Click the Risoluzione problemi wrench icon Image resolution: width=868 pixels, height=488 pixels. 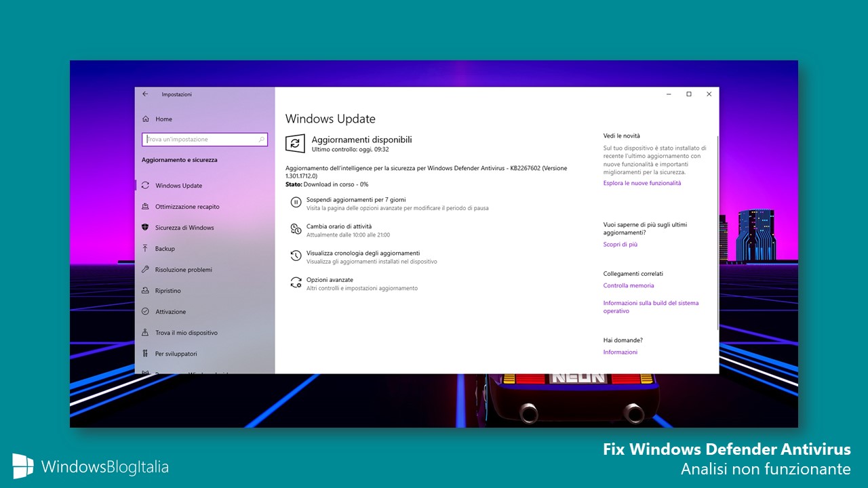(x=145, y=269)
